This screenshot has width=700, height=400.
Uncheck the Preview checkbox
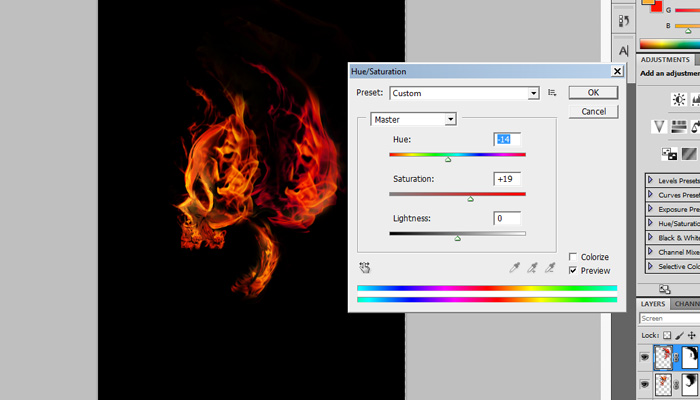click(x=573, y=271)
